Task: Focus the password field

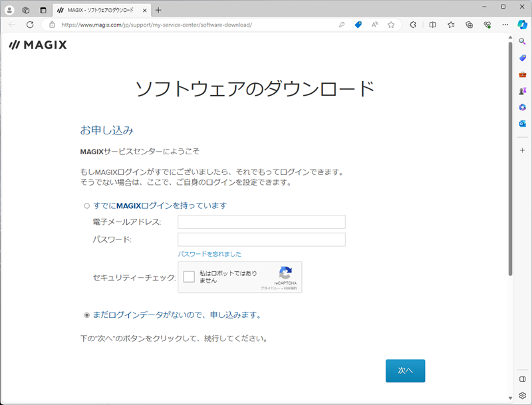Action: (261, 239)
